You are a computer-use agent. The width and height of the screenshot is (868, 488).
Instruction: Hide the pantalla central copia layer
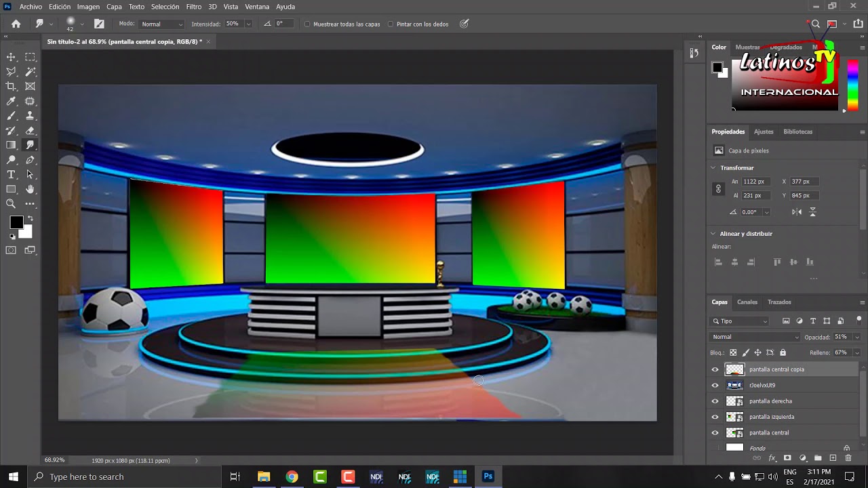point(715,369)
